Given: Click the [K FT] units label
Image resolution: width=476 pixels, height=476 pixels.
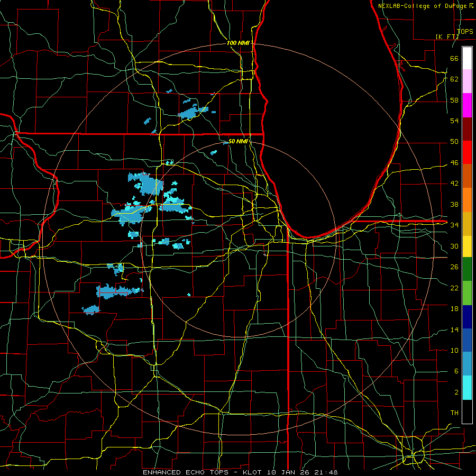Looking at the screenshot, I should [447, 36].
